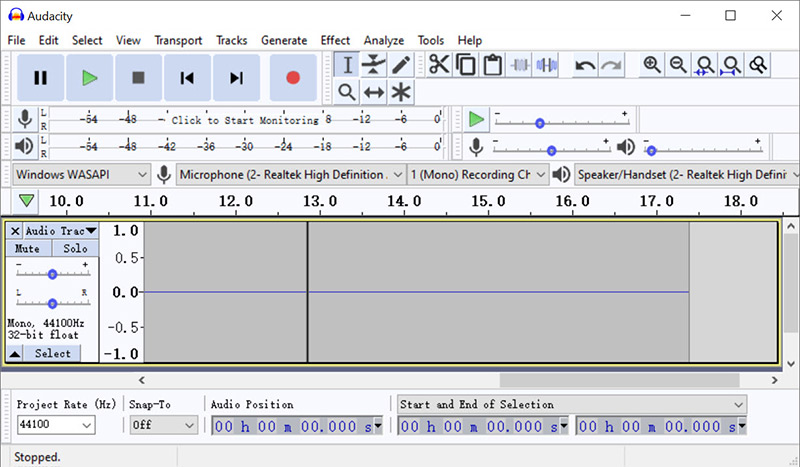Open the Transport menu
This screenshot has height=467, width=800.
(178, 40)
